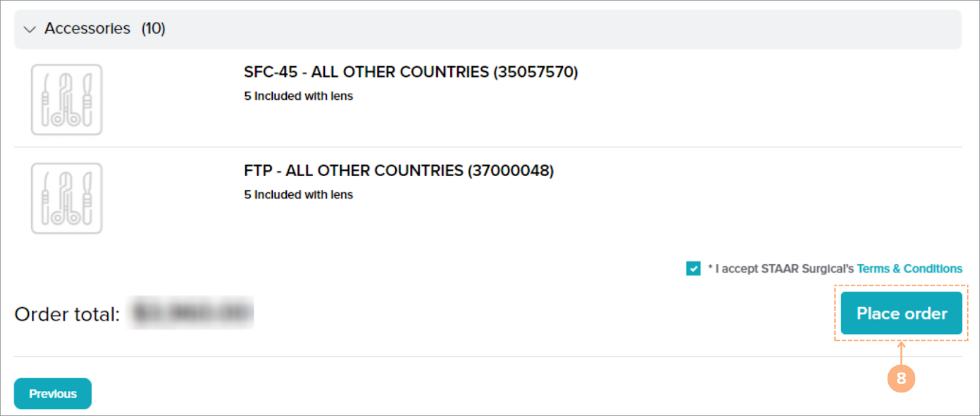
Task: Open the FTP - ALL OTHER COUNTRIES title
Action: (x=354, y=171)
